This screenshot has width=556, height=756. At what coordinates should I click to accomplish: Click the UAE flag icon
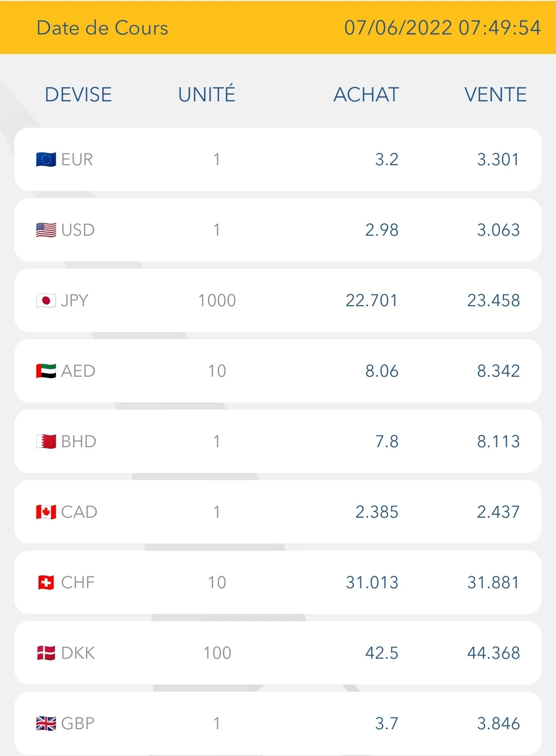coord(46,371)
